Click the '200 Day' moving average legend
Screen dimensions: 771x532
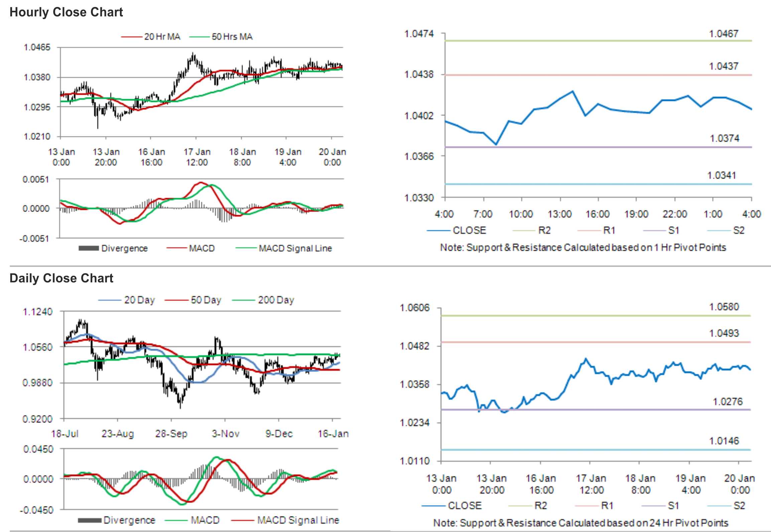click(276, 300)
